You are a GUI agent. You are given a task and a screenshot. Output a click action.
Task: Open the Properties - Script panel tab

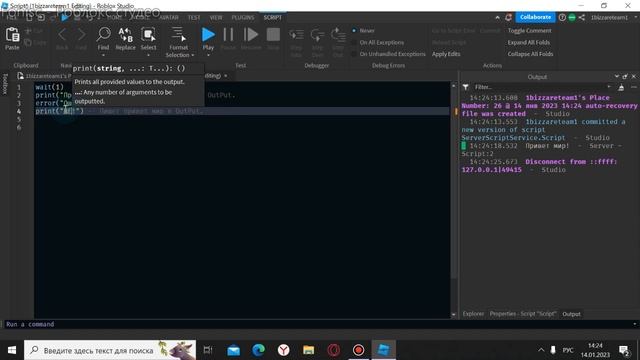[522, 314]
